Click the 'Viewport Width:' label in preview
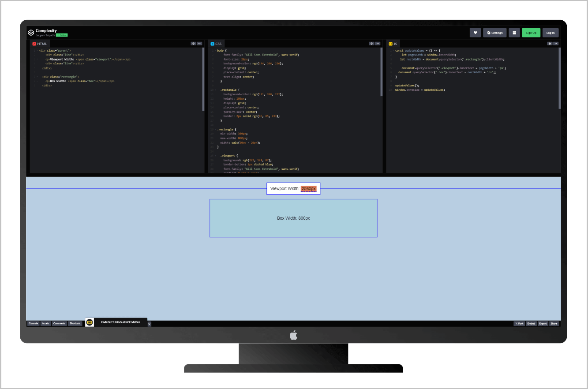This screenshot has height=389, width=588. tap(285, 189)
